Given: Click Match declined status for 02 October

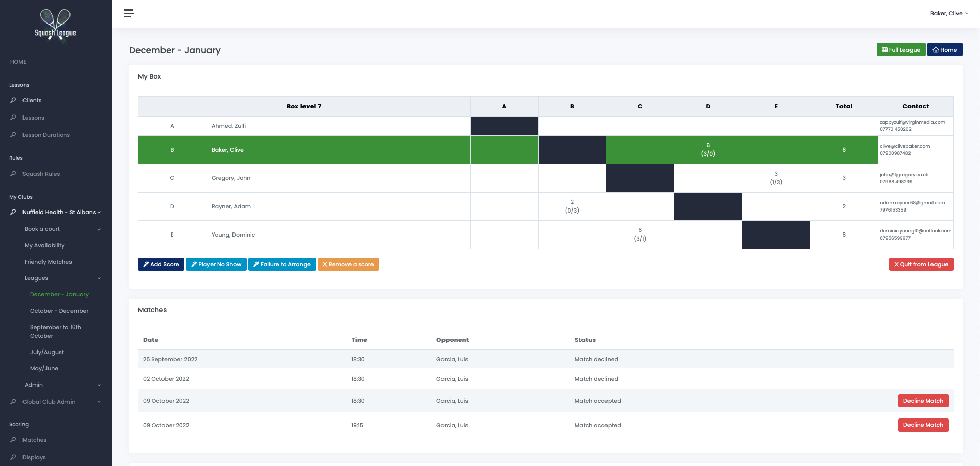Looking at the screenshot, I should 596,379.
